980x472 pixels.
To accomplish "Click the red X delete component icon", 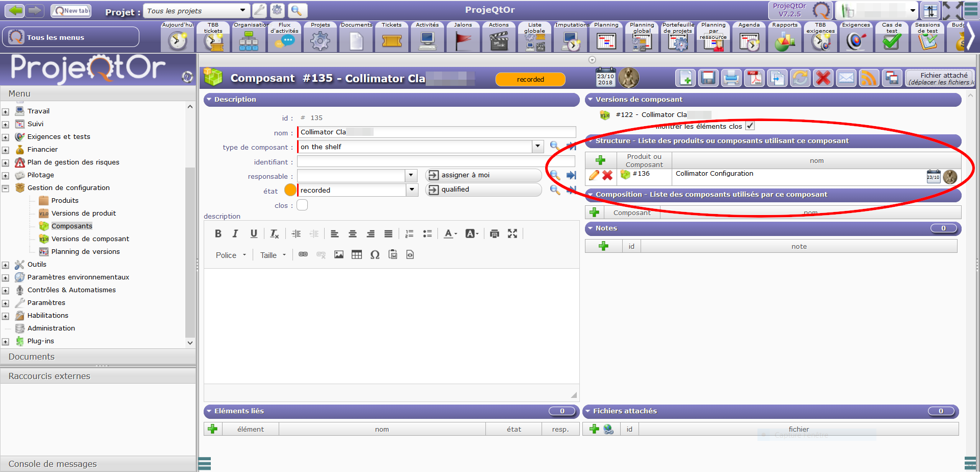I will pyautogui.click(x=823, y=78).
